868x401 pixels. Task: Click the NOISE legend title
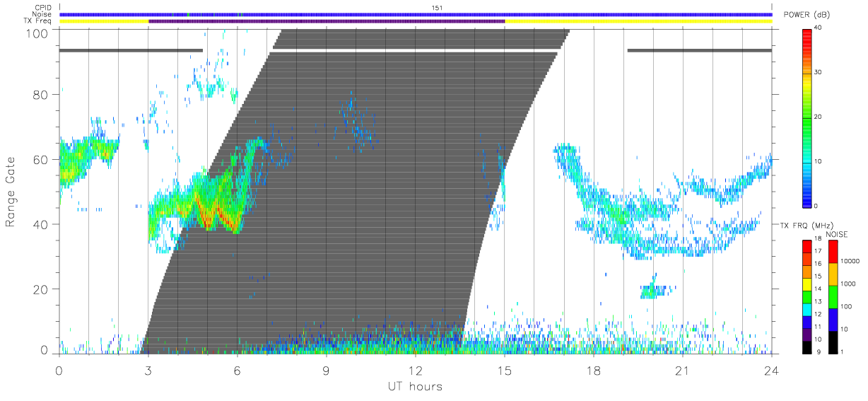838,233
